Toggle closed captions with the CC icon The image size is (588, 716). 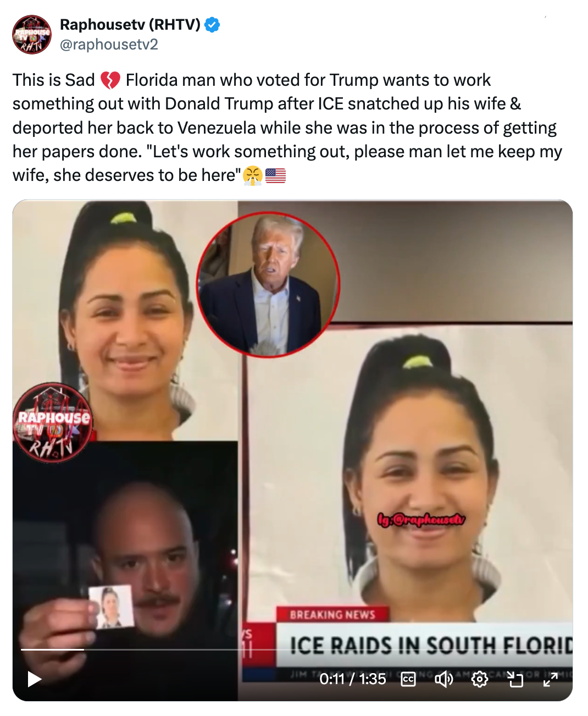(408, 679)
